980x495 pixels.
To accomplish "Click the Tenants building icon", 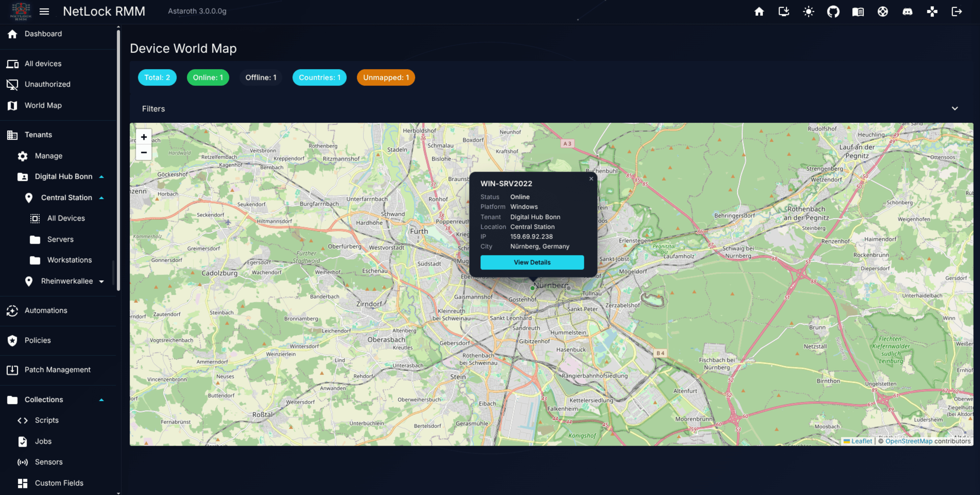I will 12,135.
